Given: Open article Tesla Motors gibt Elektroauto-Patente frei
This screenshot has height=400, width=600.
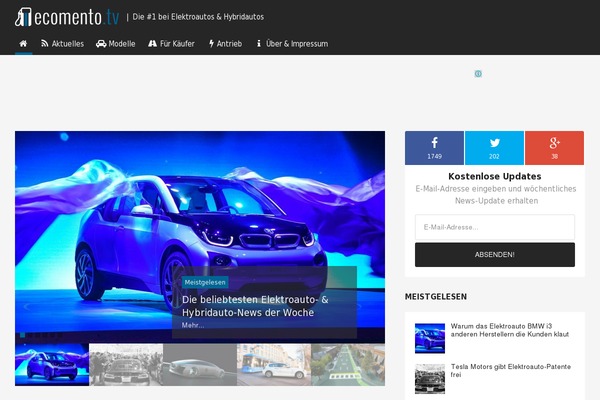Looking at the screenshot, I should tap(510, 371).
